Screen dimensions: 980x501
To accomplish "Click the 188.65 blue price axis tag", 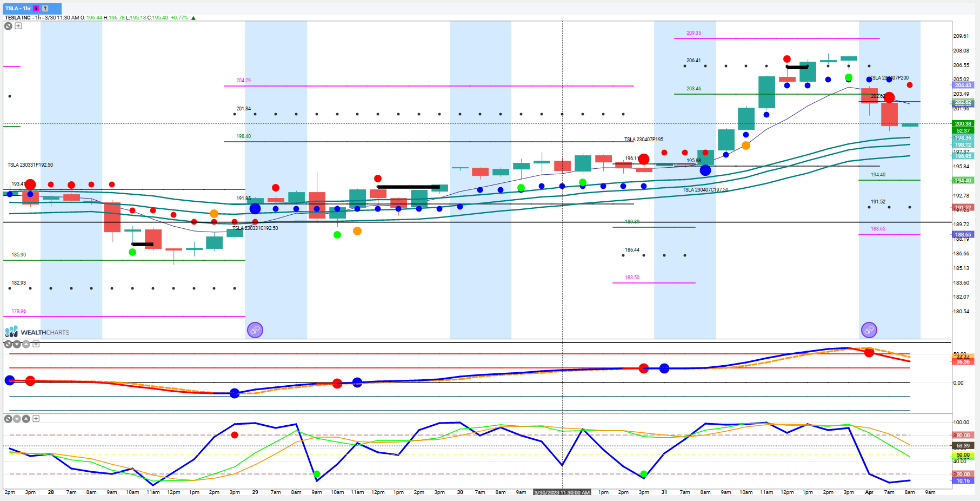I will pyautogui.click(x=963, y=235).
